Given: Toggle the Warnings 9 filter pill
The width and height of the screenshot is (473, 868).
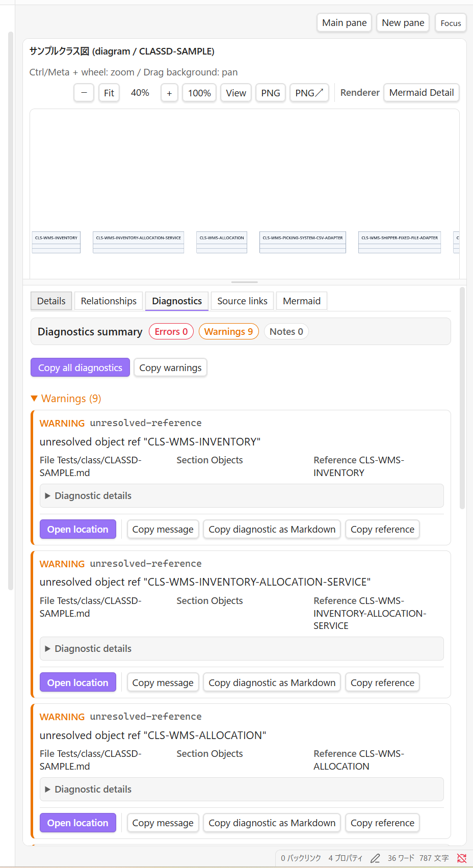Looking at the screenshot, I should [x=229, y=332].
